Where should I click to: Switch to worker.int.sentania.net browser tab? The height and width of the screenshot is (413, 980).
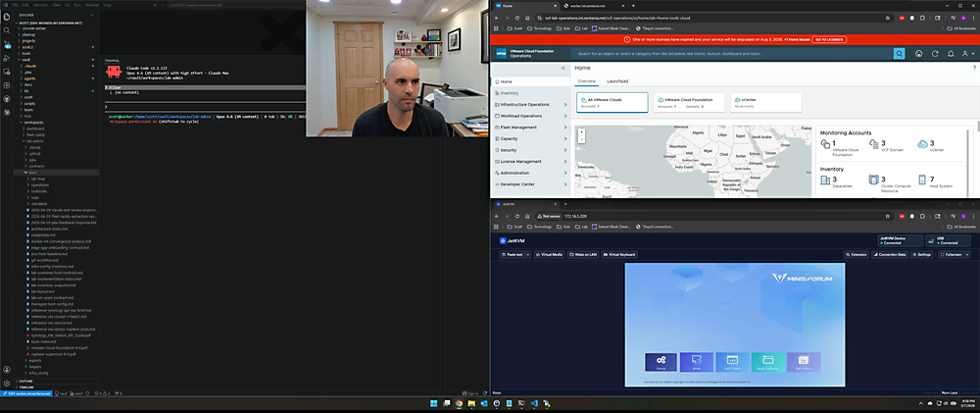click(x=591, y=5)
